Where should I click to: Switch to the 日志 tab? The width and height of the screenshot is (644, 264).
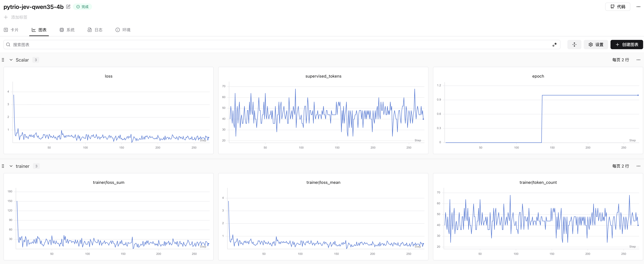pyautogui.click(x=95, y=30)
